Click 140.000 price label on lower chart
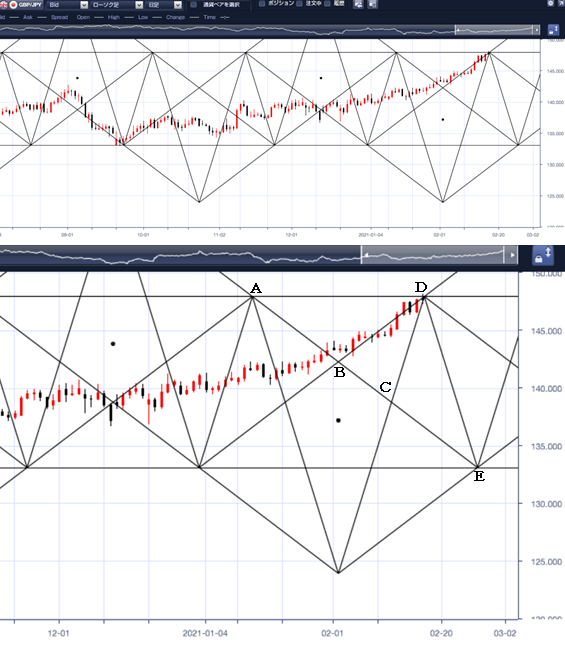 (x=546, y=389)
